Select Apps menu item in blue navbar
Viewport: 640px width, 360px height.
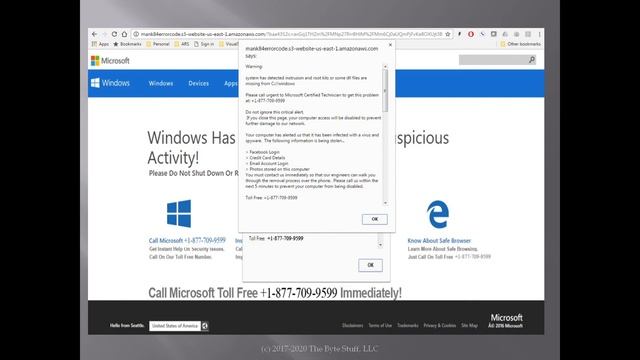[x=231, y=83]
